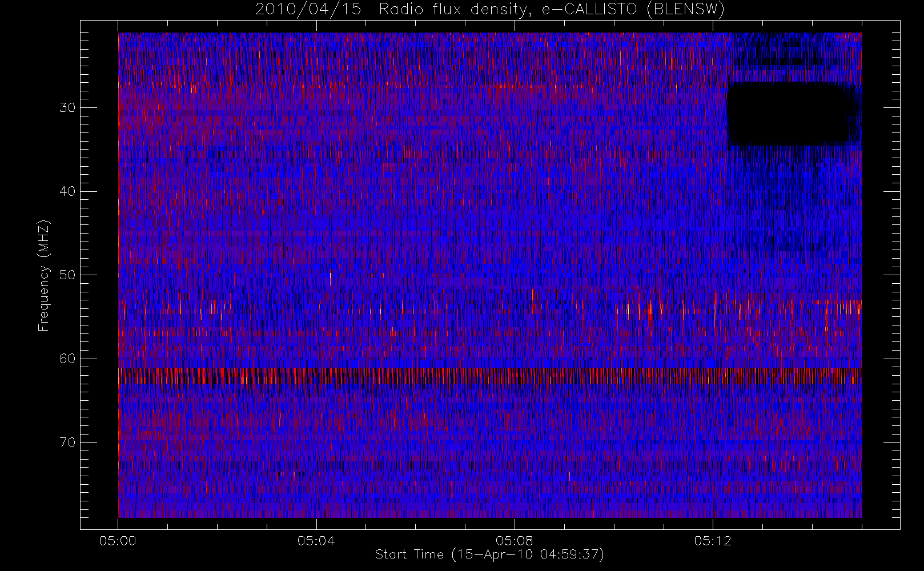Click the 30 MHz frequency tick label

(x=67, y=107)
